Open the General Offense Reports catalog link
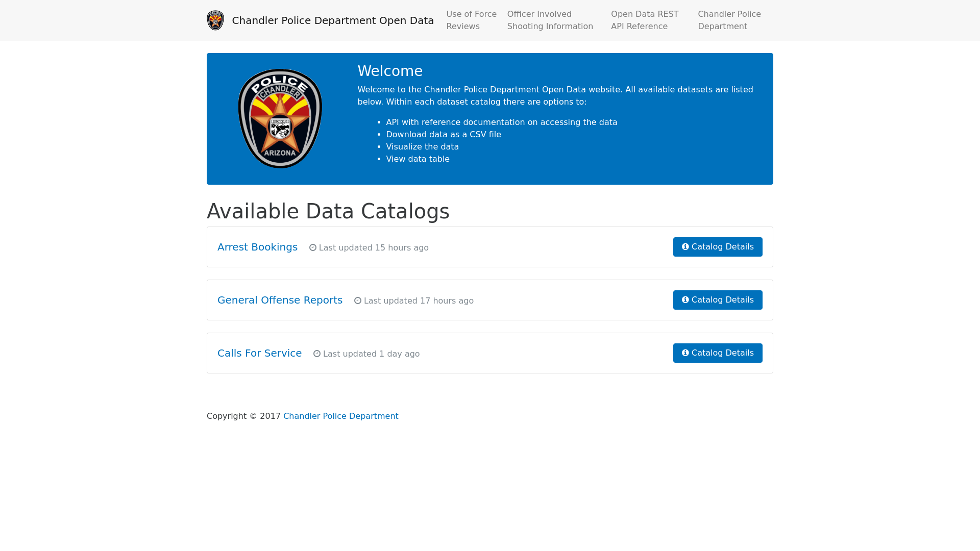This screenshot has height=551, width=980. point(280,300)
